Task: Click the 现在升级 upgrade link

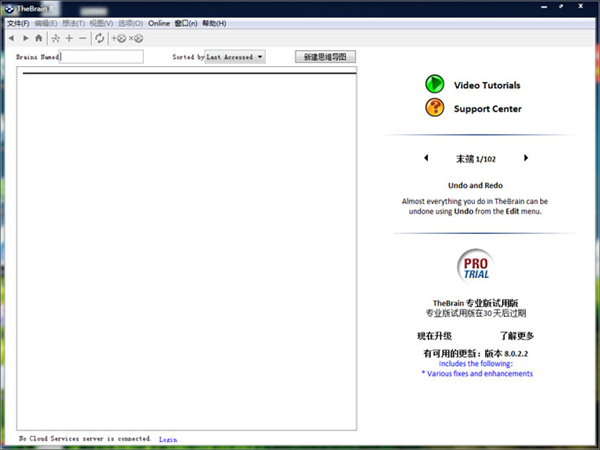Action: click(434, 336)
